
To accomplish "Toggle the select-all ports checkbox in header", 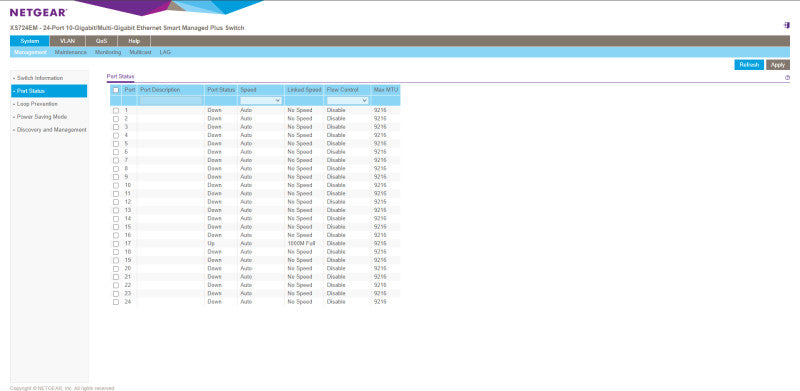I will pos(116,90).
